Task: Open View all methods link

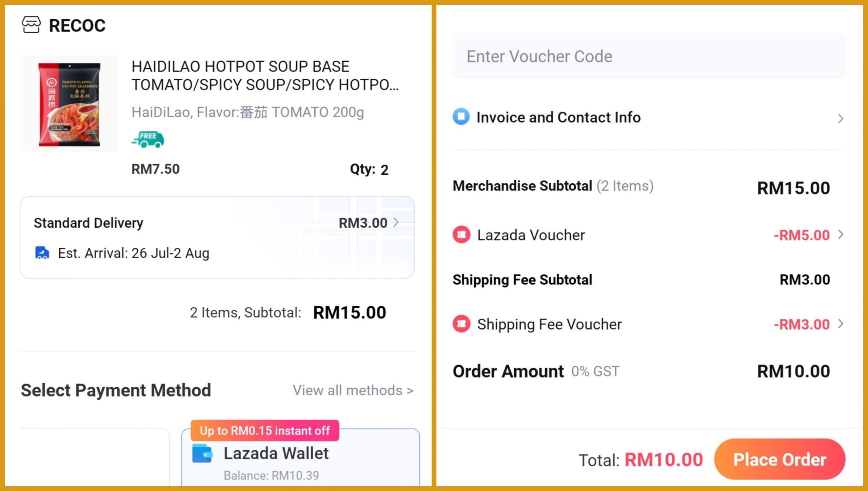Action: (x=353, y=391)
